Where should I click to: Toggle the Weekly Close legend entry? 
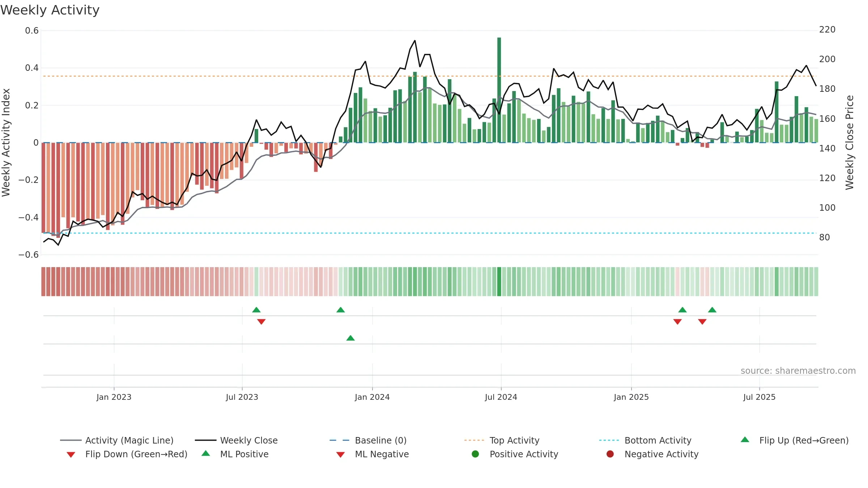tap(236, 440)
